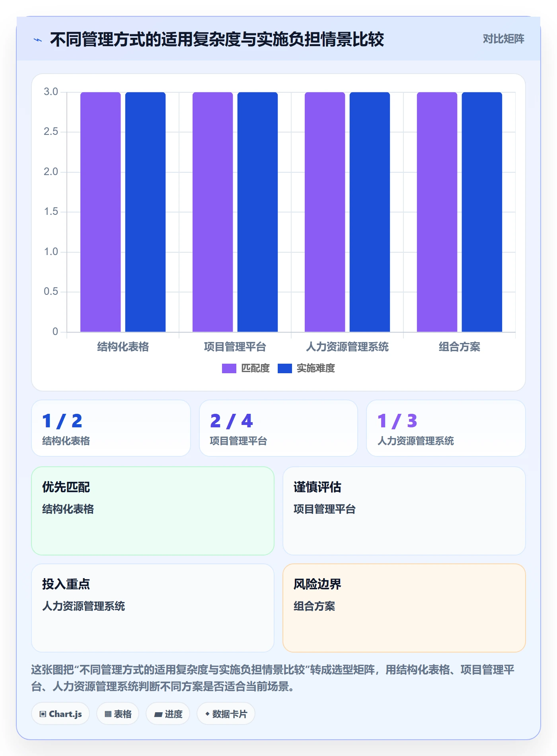The image size is (557, 756).
Task: Click the diamond icon on 数据卡片 tag
Action: click(x=207, y=714)
